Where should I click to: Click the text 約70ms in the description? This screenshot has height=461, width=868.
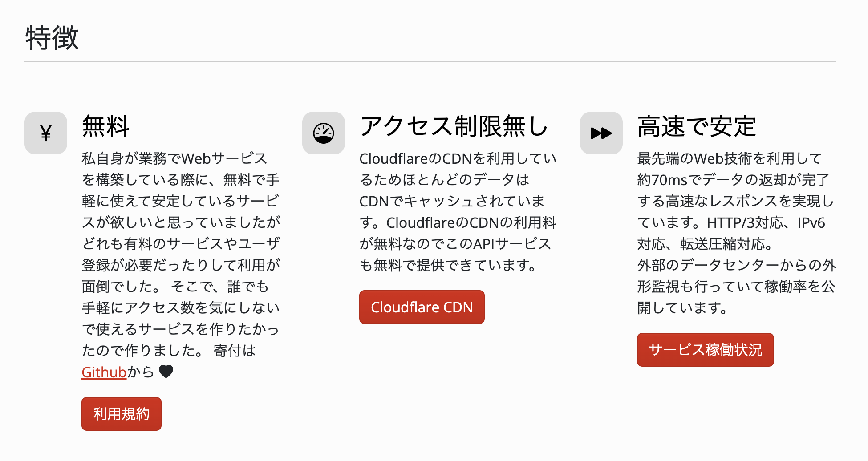(662, 180)
